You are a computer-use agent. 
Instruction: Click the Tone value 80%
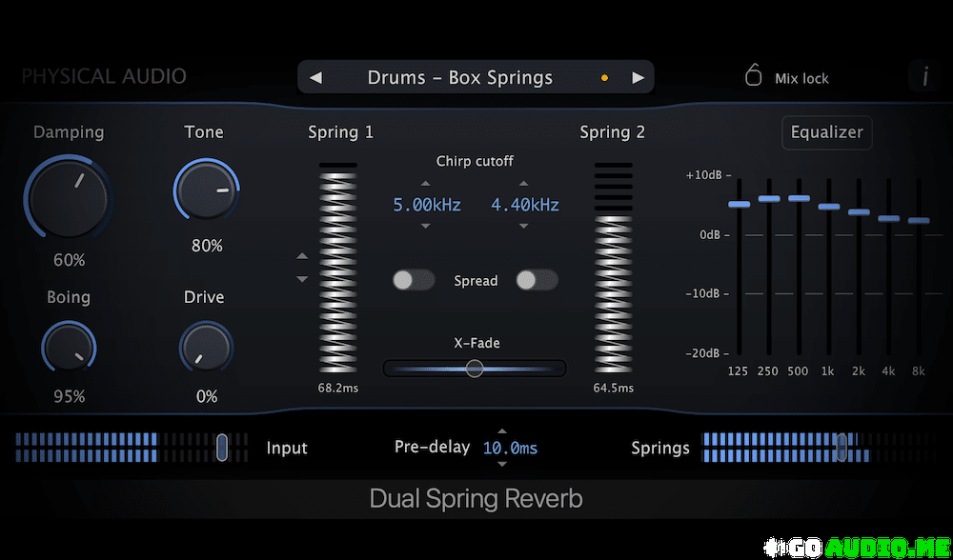[207, 246]
